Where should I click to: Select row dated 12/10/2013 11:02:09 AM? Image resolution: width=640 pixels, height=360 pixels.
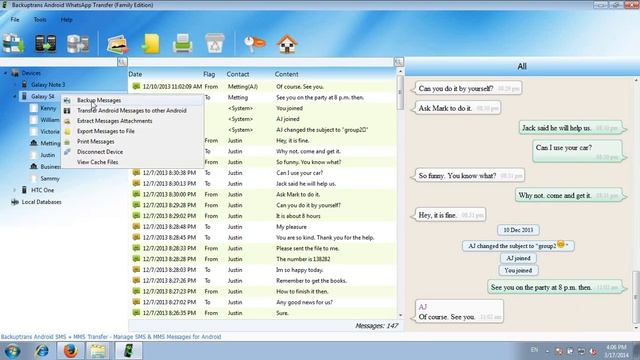[x=262, y=87]
